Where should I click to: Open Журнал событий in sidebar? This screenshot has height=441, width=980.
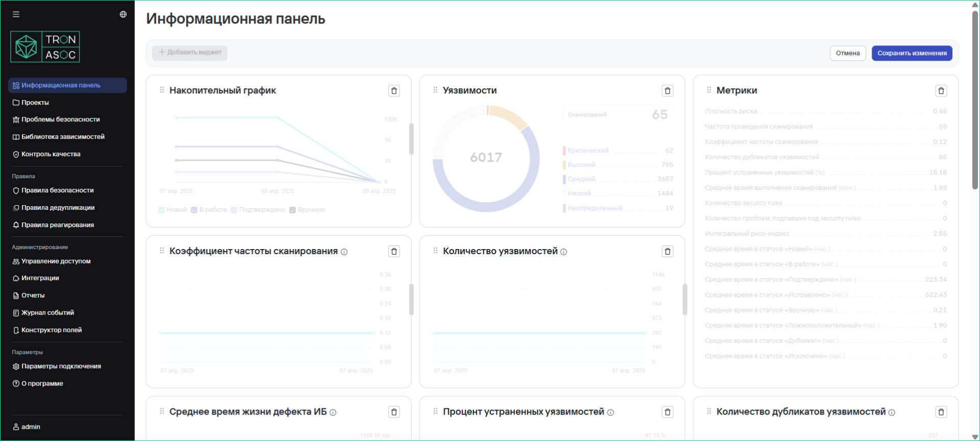(x=47, y=313)
